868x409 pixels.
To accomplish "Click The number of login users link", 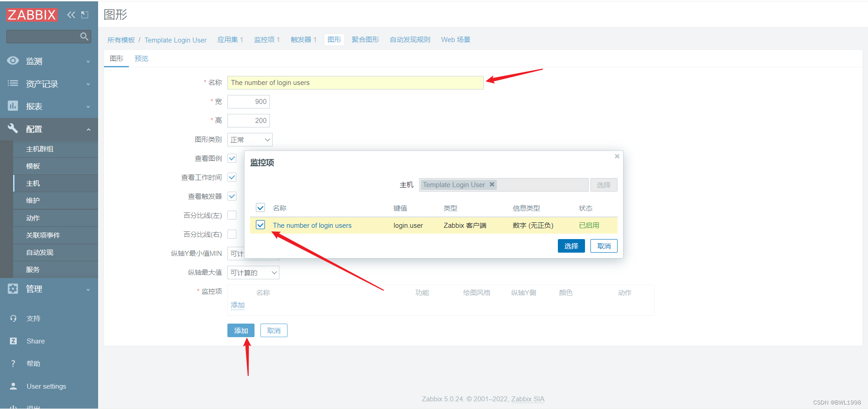I will pyautogui.click(x=312, y=225).
